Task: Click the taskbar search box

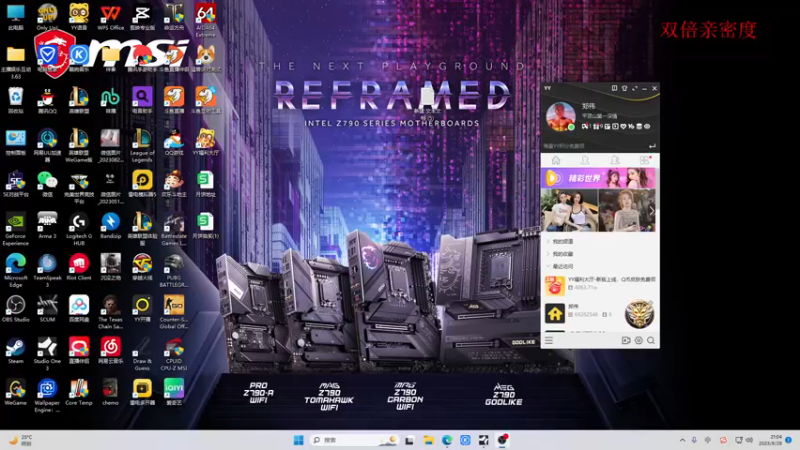Action: [354, 440]
